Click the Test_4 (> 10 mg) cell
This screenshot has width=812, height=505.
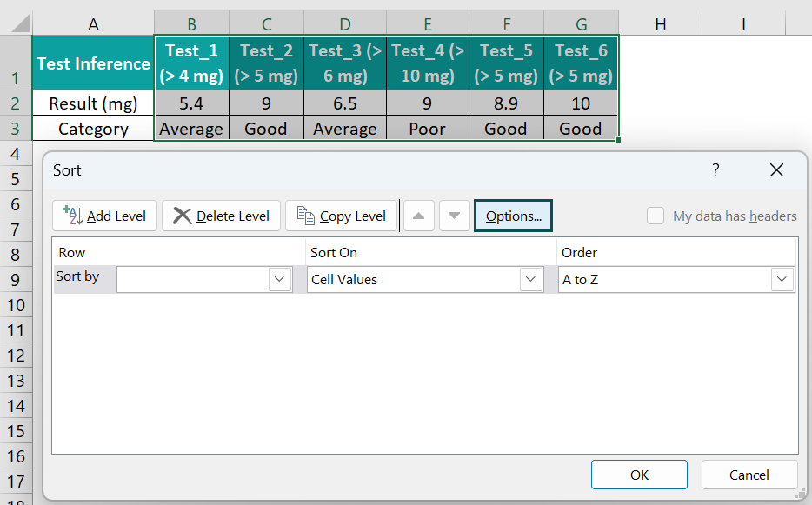coord(428,63)
